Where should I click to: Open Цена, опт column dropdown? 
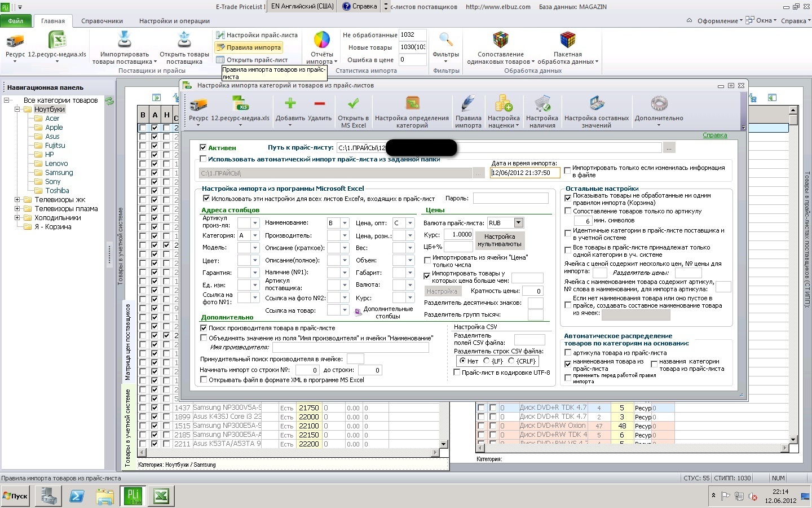pyautogui.click(x=411, y=223)
